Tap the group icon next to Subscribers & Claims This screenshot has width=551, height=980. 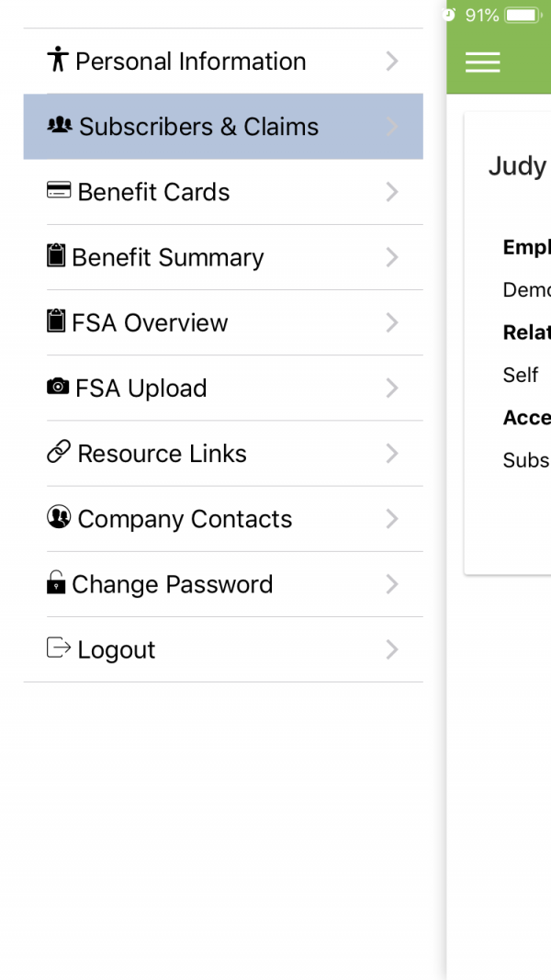pos(60,125)
